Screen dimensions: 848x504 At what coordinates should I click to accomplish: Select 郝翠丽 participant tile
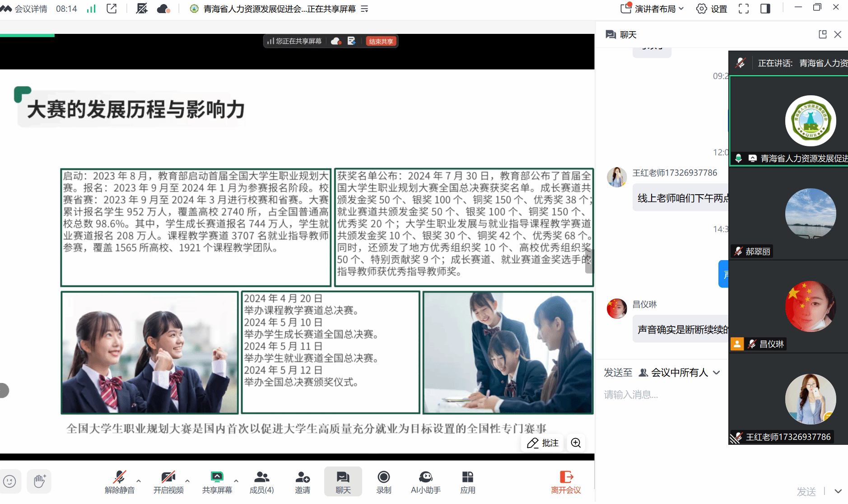[788, 214]
